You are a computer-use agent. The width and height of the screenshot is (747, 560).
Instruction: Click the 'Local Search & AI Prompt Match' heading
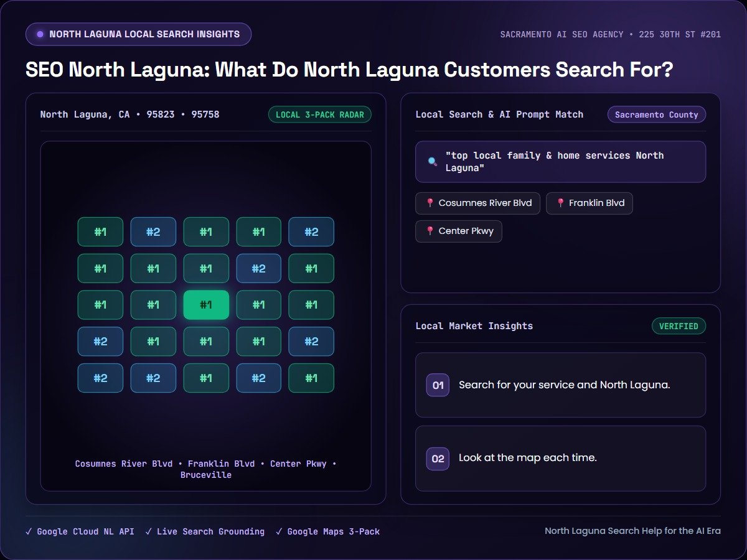click(x=499, y=114)
